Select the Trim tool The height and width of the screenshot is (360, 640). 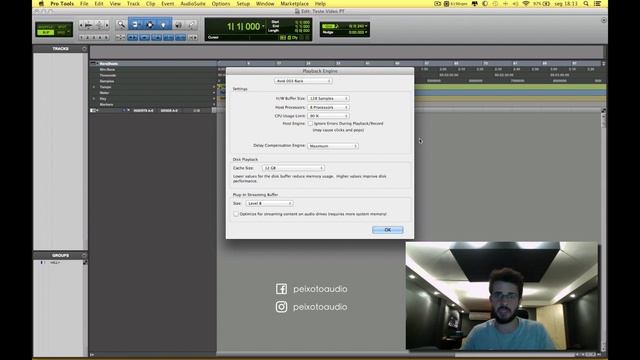coord(136,25)
